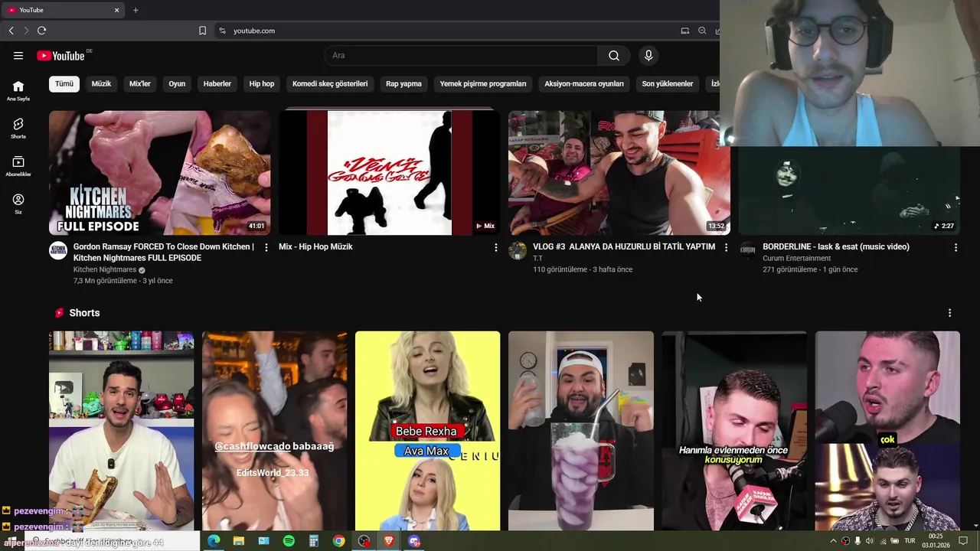980x551 pixels.
Task: Click the Ara search input field
Action: [462, 55]
